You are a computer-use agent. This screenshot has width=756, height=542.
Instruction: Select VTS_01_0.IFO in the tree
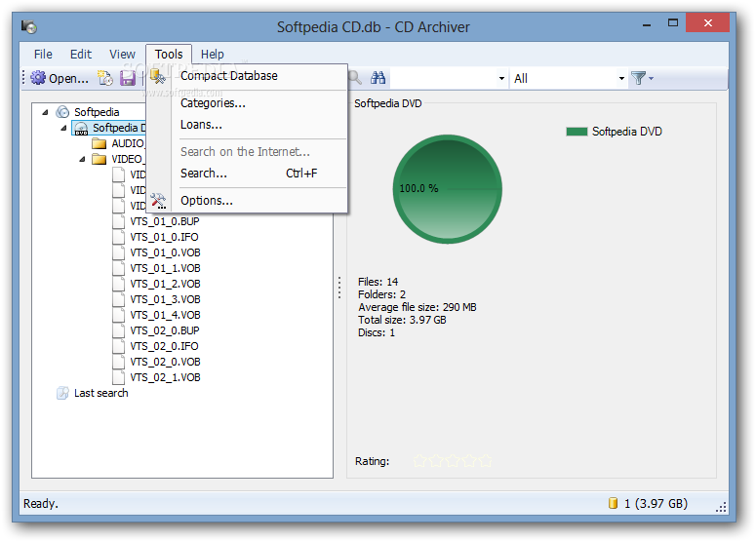click(164, 237)
